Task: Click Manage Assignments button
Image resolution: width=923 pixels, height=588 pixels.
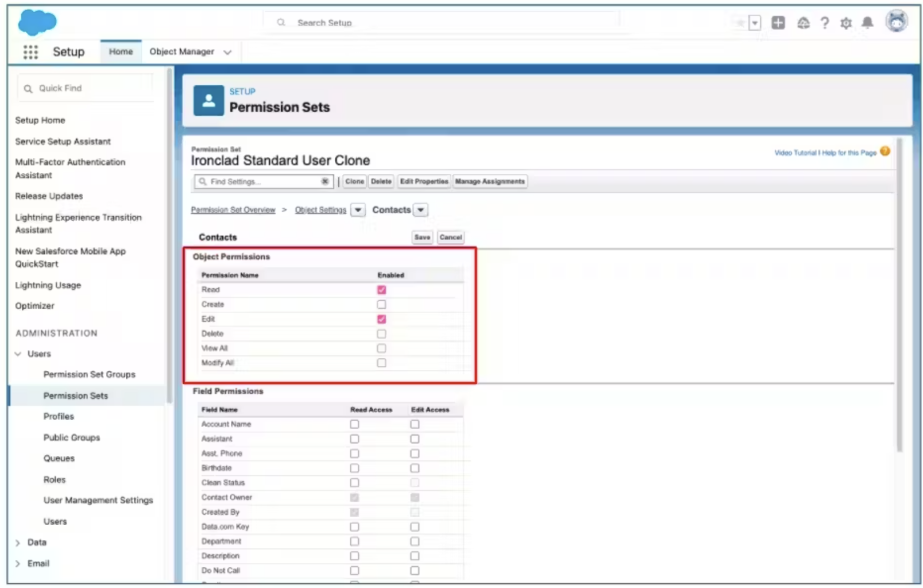Action: pos(490,182)
